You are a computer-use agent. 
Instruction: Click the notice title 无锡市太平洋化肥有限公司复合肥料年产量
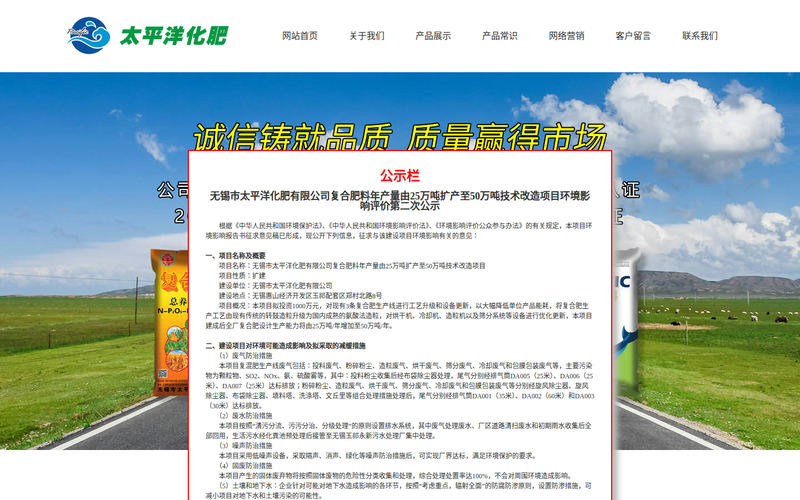pyautogui.click(x=399, y=201)
